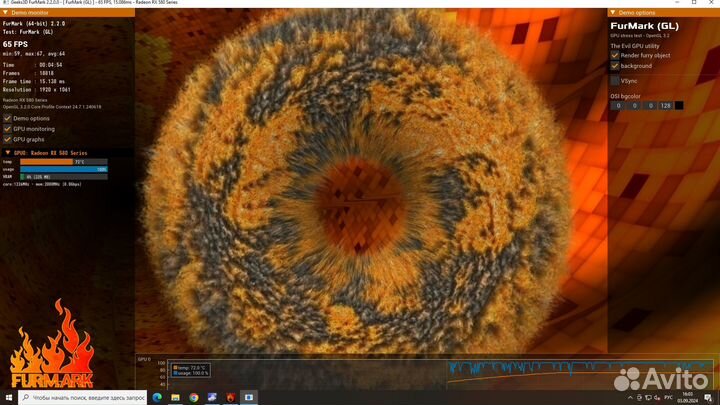Open the notification center icon
720x405 pixels.
(x=709, y=398)
